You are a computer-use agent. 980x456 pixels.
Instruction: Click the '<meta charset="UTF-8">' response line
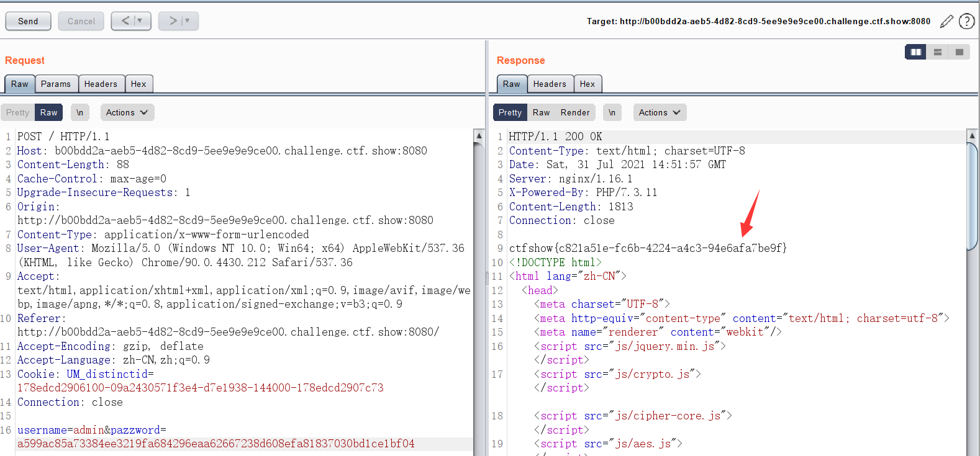(x=602, y=304)
